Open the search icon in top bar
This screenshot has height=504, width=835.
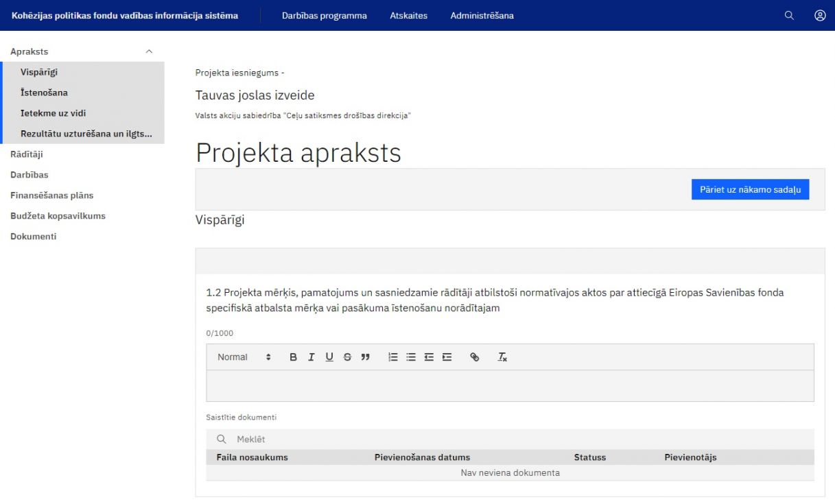(x=789, y=15)
